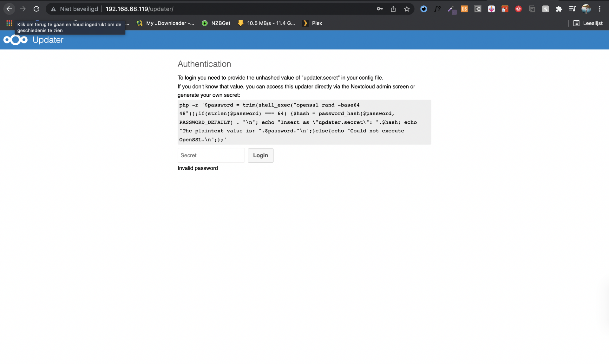The height and width of the screenshot is (364, 609).
Task: Click the share page icon
Action: tap(393, 9)
